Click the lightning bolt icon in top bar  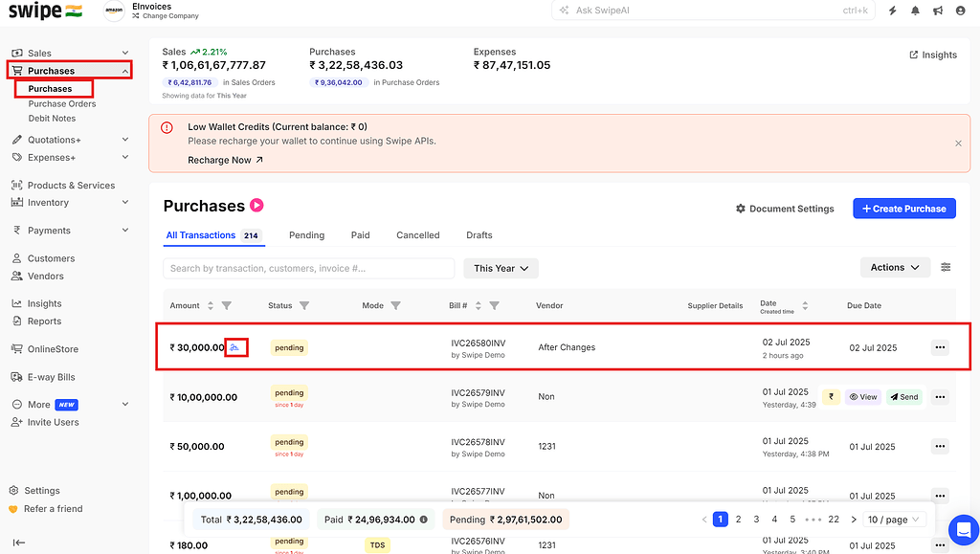[x=892, y=11]
